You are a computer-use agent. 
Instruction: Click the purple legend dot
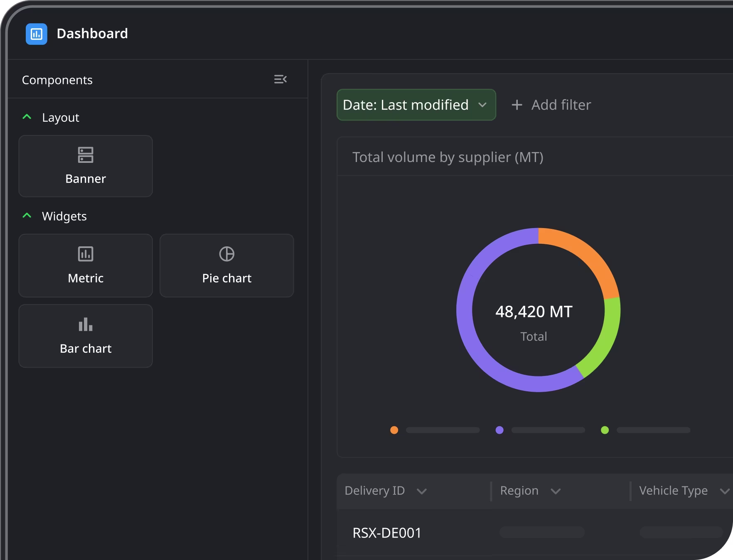click(500, 430)
